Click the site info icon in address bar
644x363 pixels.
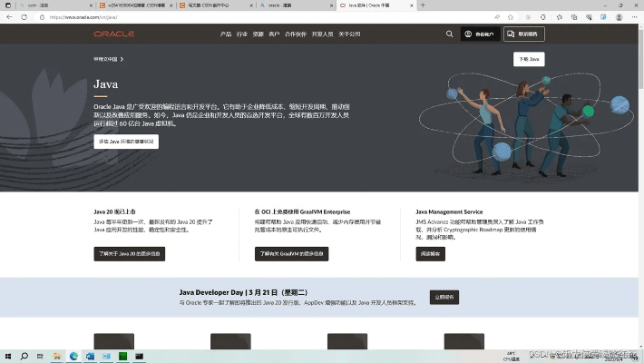pos(42,17)
